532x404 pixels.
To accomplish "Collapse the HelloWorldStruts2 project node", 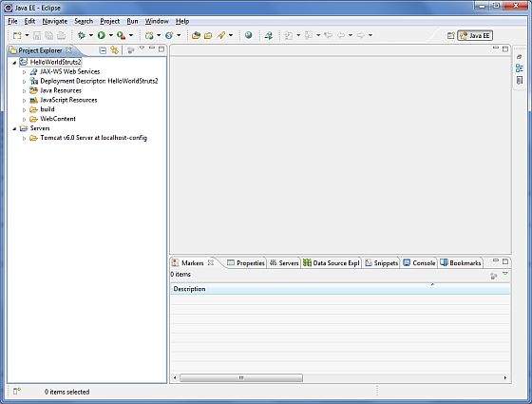I will click(x=14, y=63).
